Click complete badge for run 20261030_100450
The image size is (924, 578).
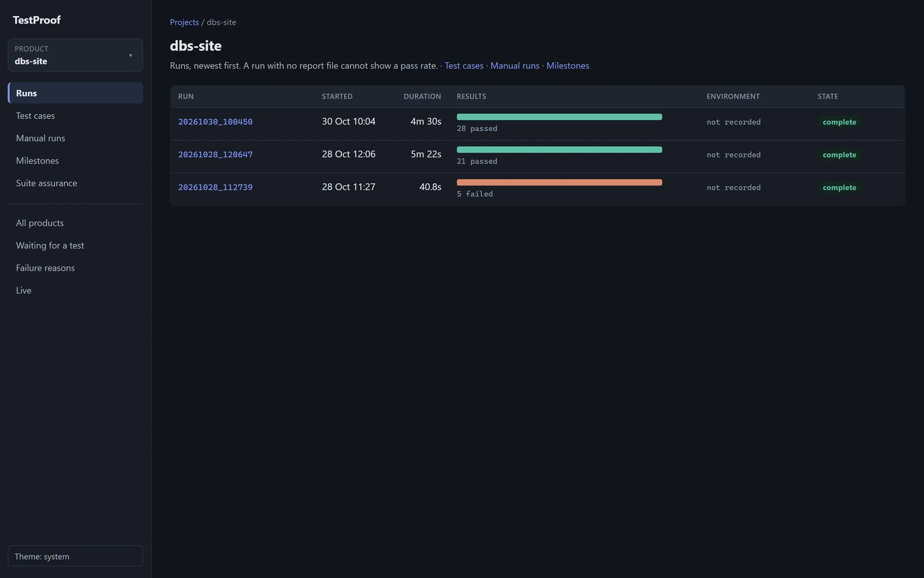tap(840, 122)
